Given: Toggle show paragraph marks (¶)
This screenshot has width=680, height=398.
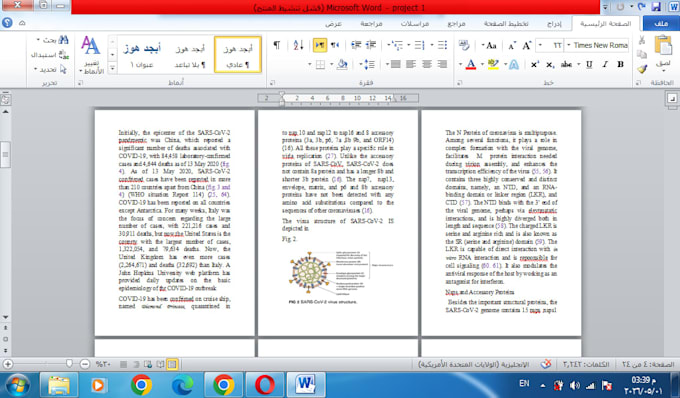Looking at the screenshot, I should point(277,45).
